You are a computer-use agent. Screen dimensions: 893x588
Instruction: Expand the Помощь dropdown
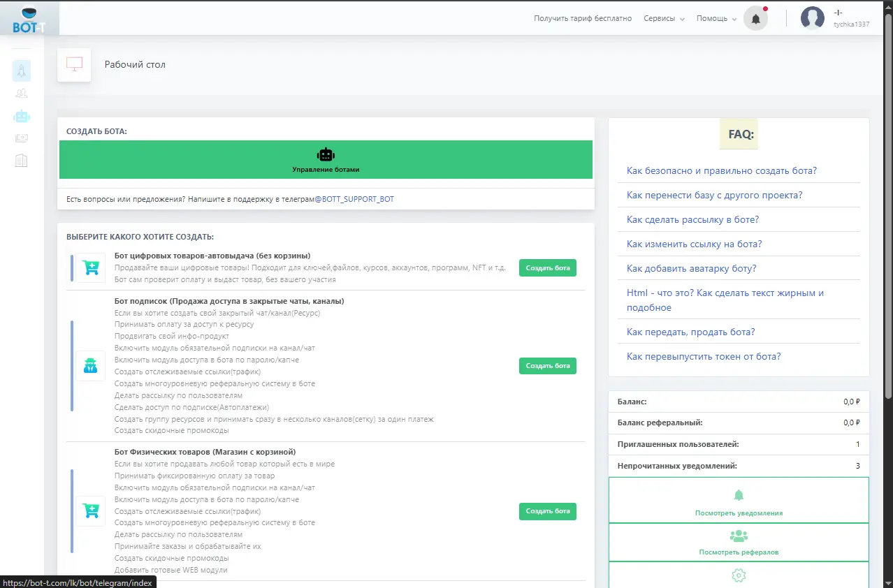[716, 19]
